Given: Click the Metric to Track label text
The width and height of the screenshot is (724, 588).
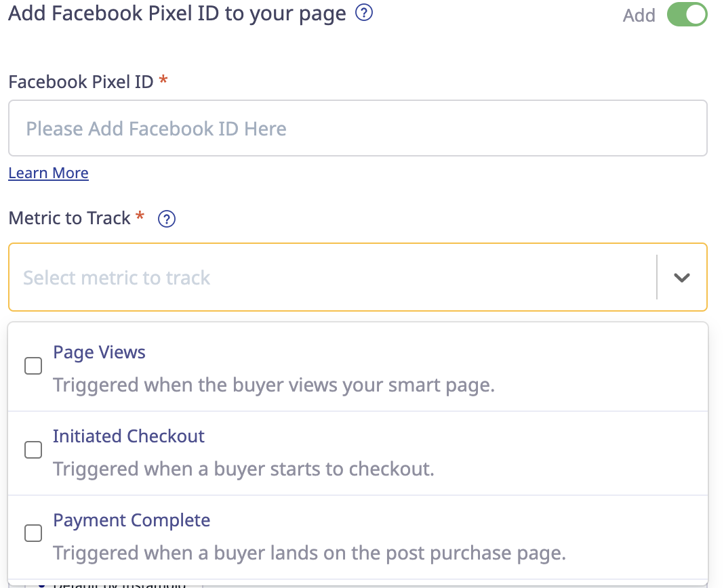Looking at the screenshot, I should click(x=70, y=218).
